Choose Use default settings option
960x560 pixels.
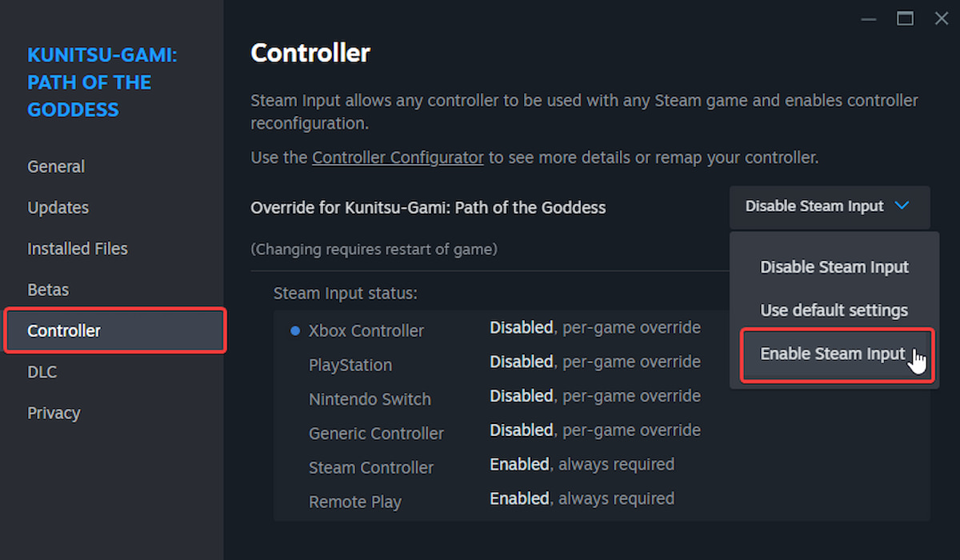834,310
